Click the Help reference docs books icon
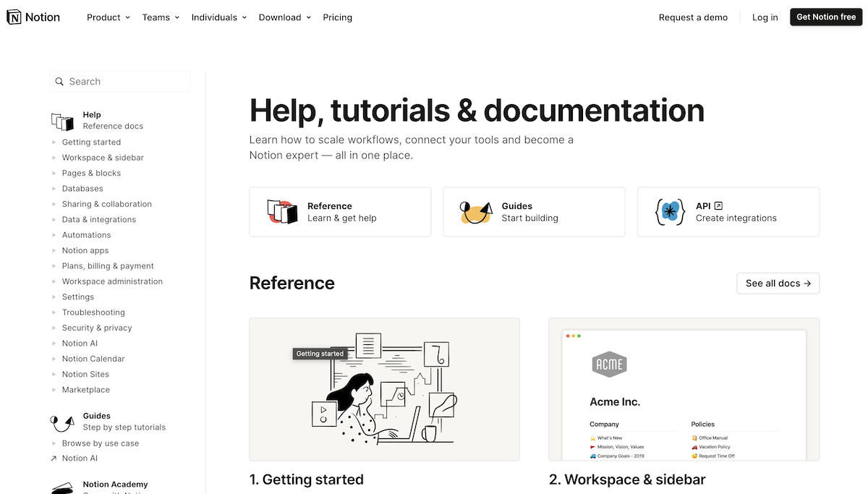868x494 pixels. [62, 121]
